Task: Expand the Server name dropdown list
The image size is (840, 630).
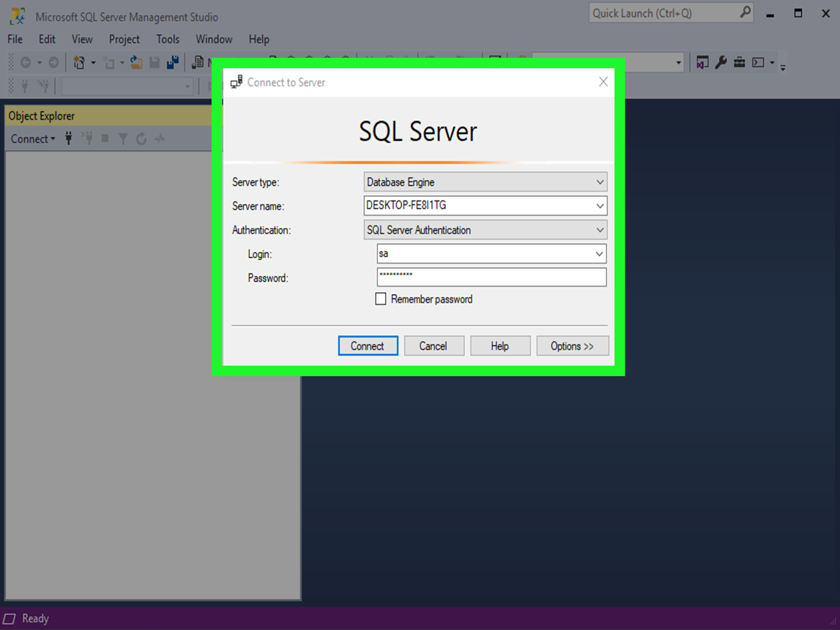Action: [600, 206]
